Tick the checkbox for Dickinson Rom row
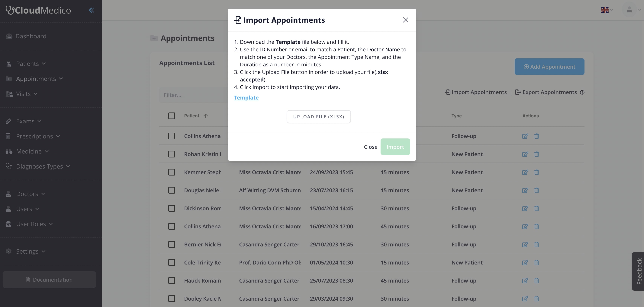 click(172, 208)
